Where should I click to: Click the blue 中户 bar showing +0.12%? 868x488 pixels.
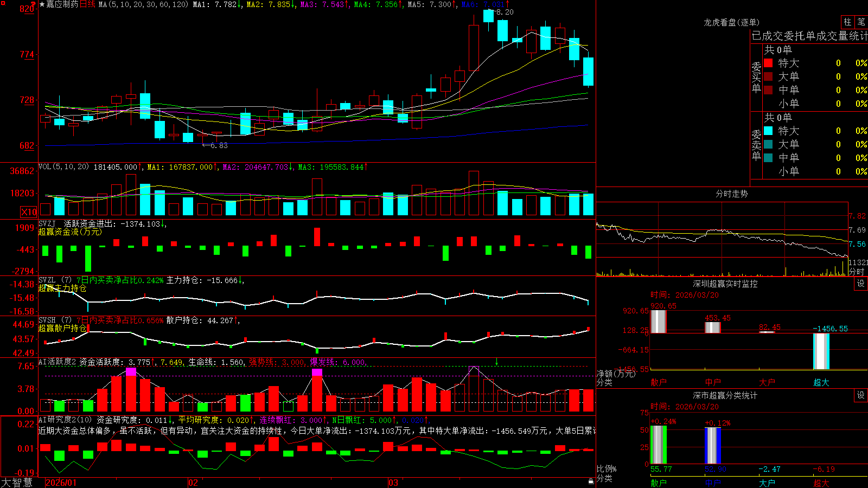point(712,446)
